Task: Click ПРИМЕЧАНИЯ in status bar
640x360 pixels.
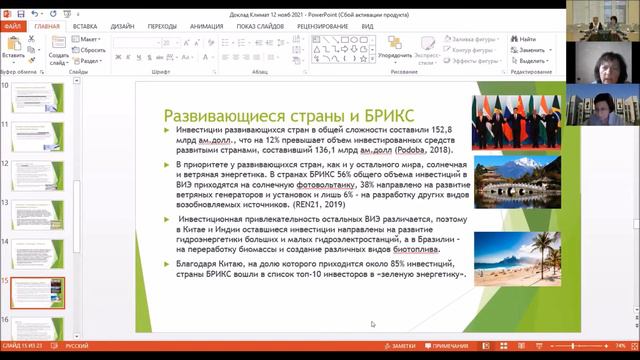Action: click(x=447, y=346)
